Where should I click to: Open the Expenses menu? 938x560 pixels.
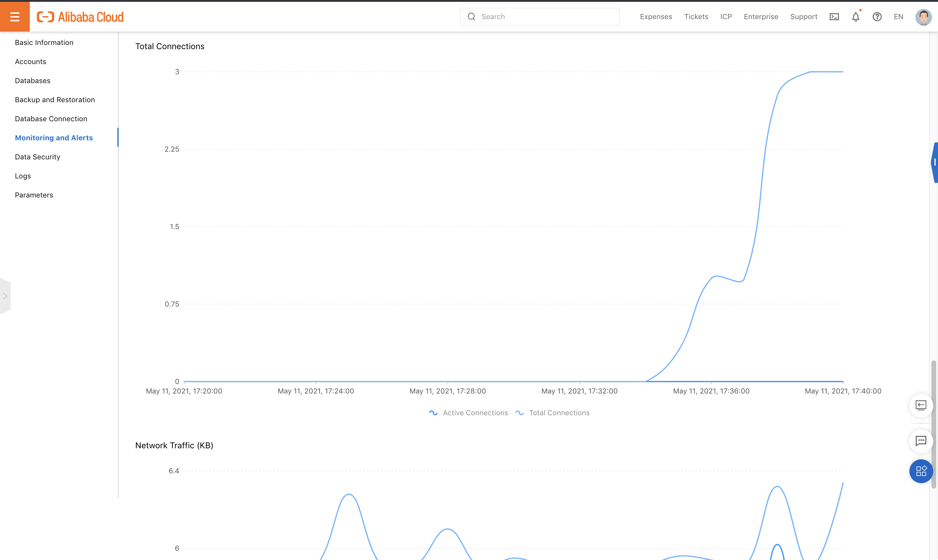pos(656,17)
